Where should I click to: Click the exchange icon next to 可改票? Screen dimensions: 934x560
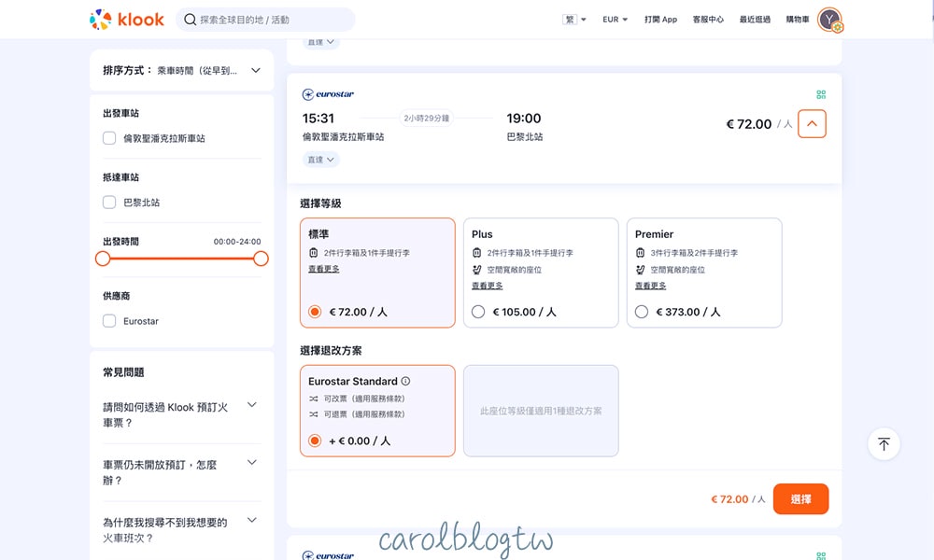313,399
